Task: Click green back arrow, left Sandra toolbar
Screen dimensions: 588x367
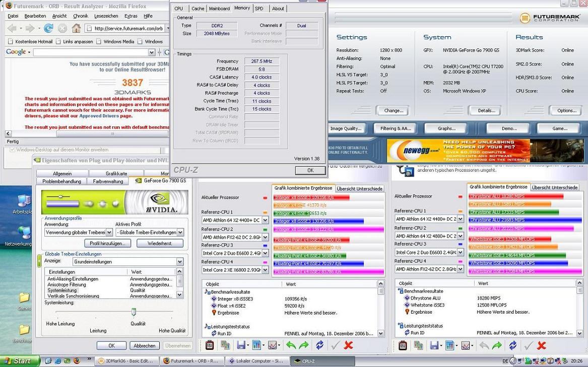Action: click(x=291, y=345)
